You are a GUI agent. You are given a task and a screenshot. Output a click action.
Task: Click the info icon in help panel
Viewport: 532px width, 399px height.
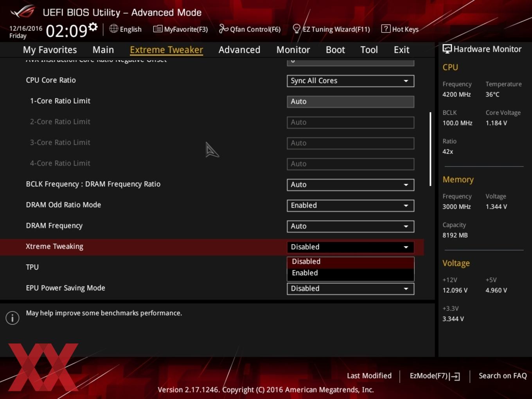pos(13,318)
